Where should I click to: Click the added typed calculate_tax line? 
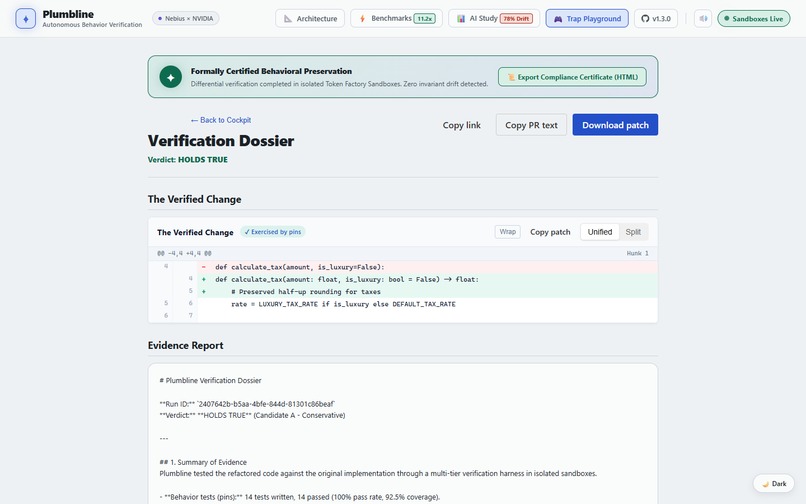[402, 279]
